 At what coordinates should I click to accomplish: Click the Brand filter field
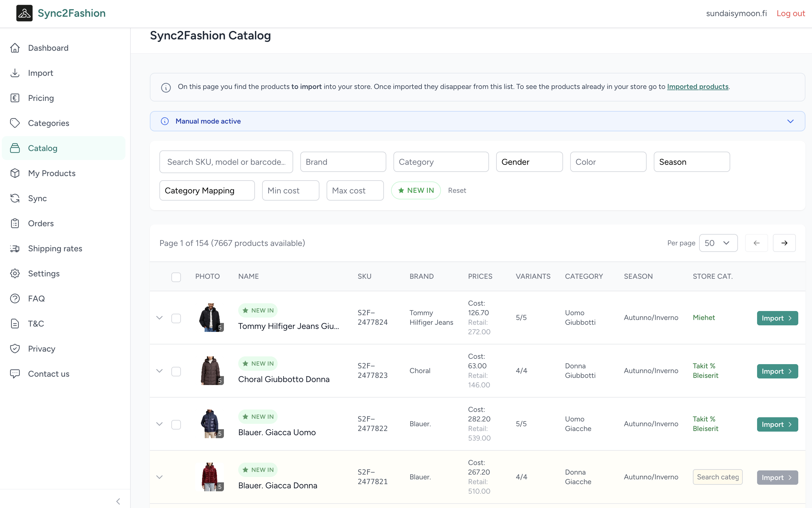[343, 162]
